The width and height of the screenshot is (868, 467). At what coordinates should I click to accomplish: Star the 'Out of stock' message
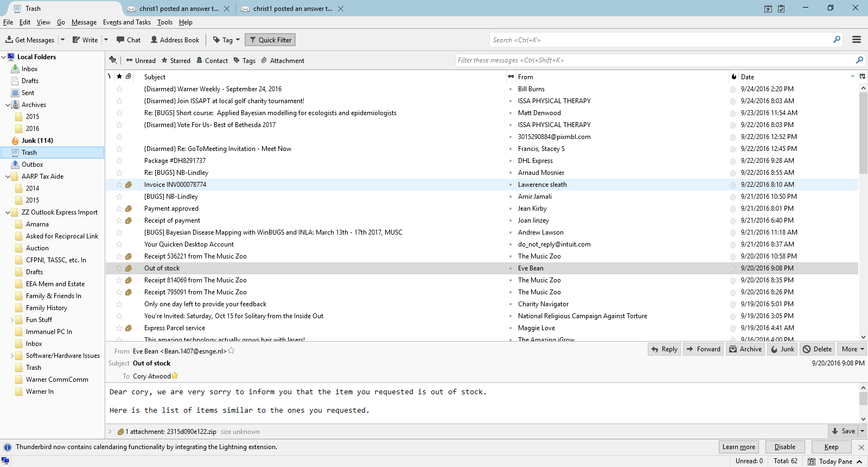[x=119, y=268]
